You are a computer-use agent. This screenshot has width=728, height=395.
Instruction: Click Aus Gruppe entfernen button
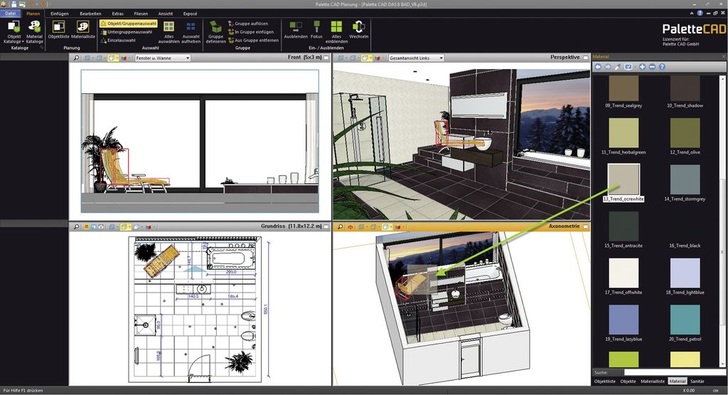(254, 40)
